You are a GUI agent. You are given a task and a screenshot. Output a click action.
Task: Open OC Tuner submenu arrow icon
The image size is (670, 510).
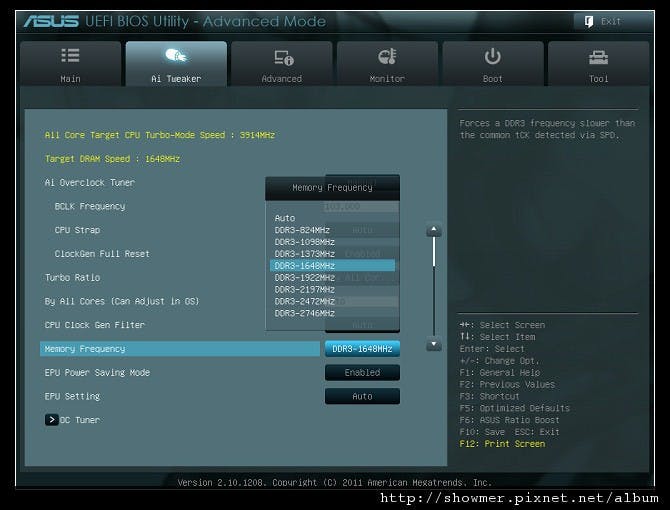[x=51, y=420]
